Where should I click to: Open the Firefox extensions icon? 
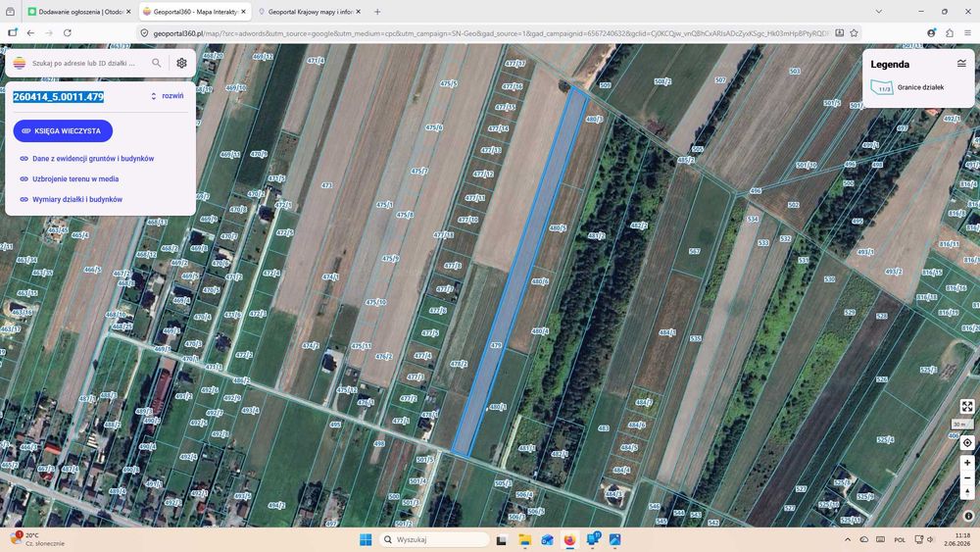coord(950,32)
